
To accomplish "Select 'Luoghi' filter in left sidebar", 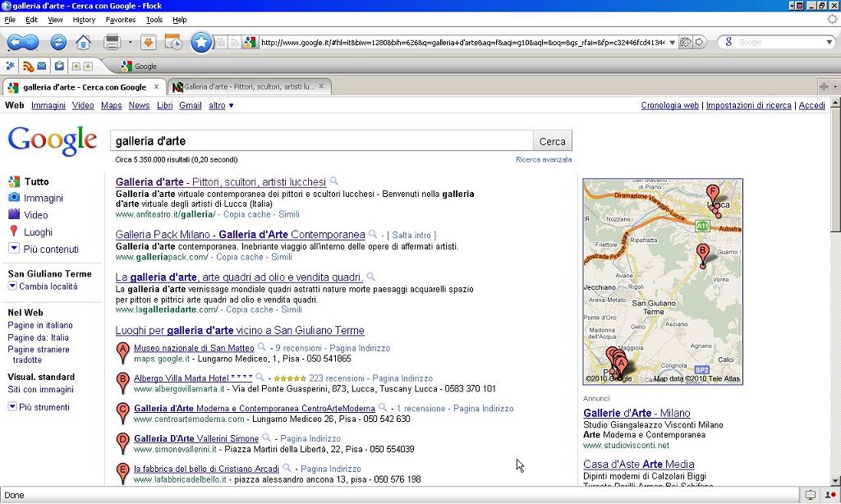I will pos(38,231).
